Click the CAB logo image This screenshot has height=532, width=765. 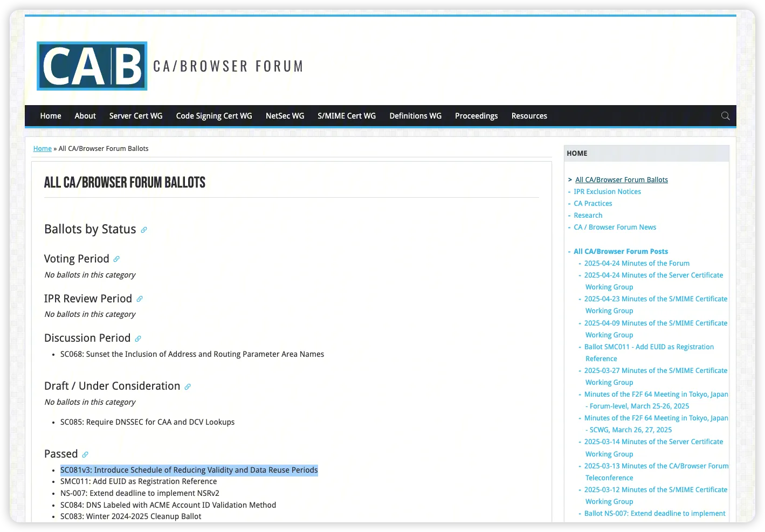[x=92, y=66]
